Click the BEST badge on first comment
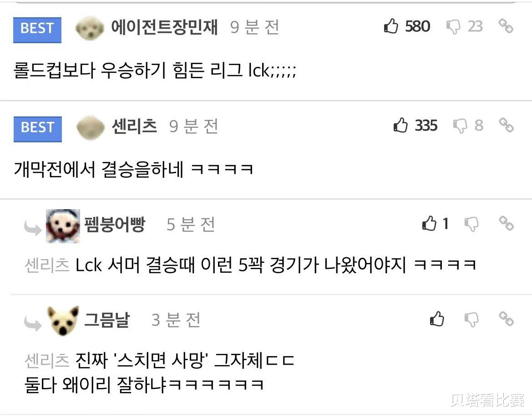 (37, 30)
